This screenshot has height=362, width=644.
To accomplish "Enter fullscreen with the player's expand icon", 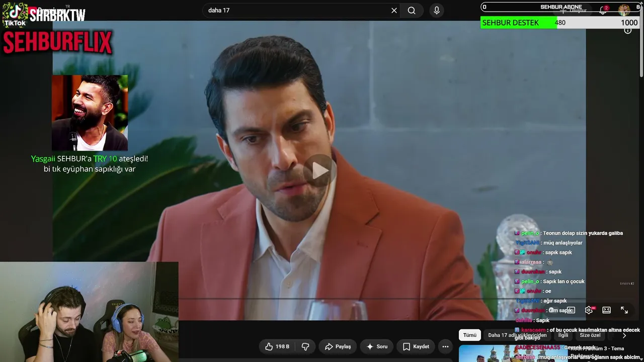I will [x=624, y=310].
